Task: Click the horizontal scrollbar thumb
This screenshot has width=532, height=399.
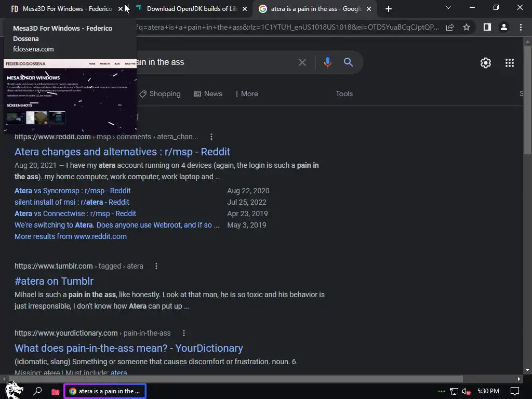Action: (x=236, y=379)
